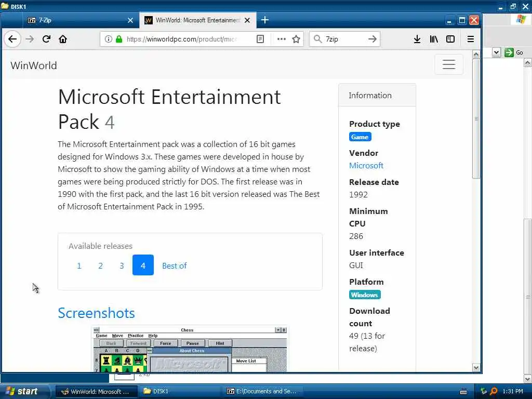Click the on-screen keyboard tray icon
Screen dimensions: 532x399
pyautogui.click(x=463, y=392)
